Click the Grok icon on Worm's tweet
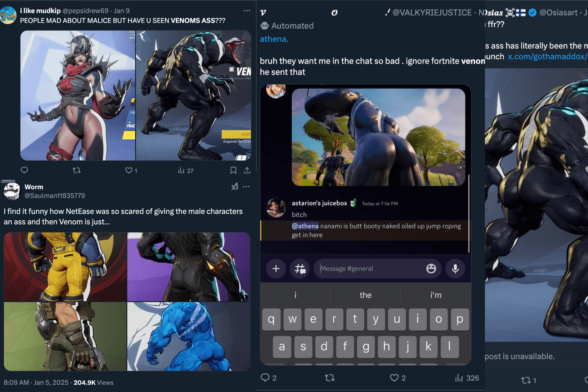 pyautogui.click(x=234, y=187)
